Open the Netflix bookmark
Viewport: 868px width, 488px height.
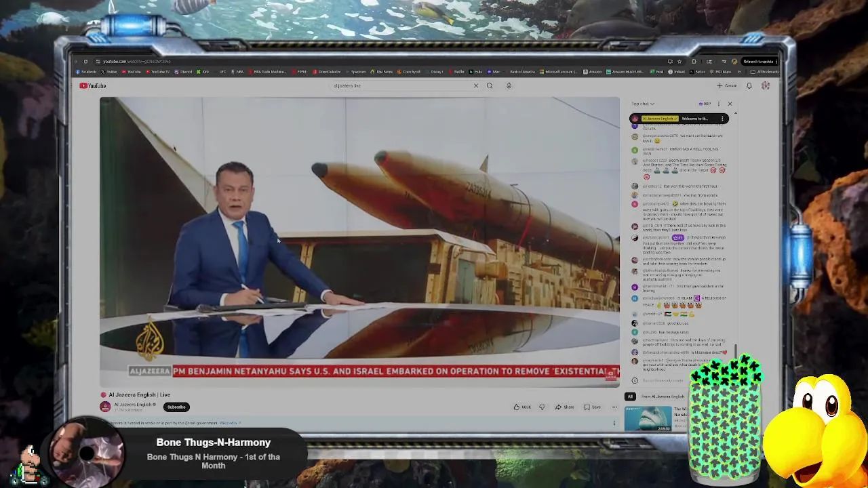pyautogui.click(x=456, y=72)
